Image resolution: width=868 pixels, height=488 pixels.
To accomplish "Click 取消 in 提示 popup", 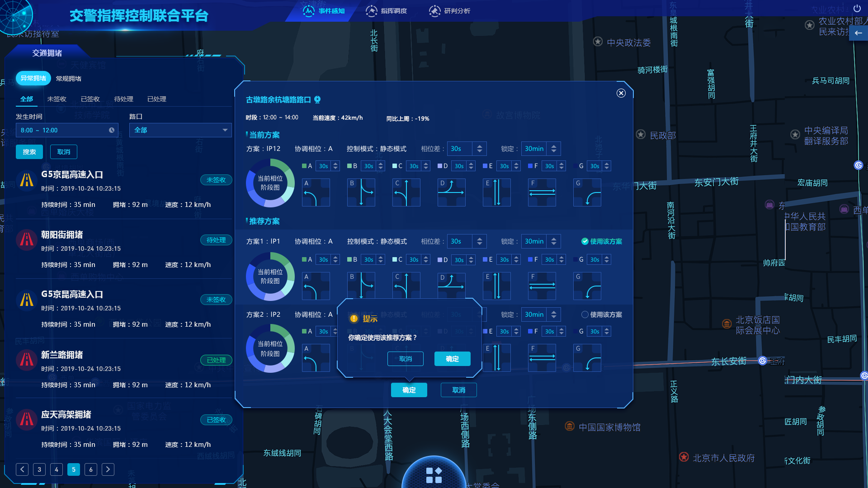I will 406,359.
